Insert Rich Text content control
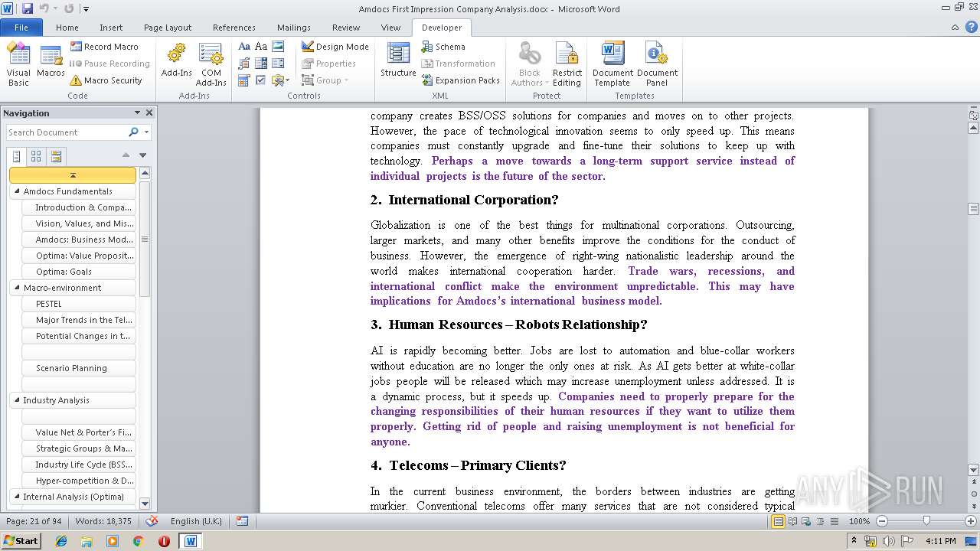The image size is (980, 551). click(x=244, y=47)
